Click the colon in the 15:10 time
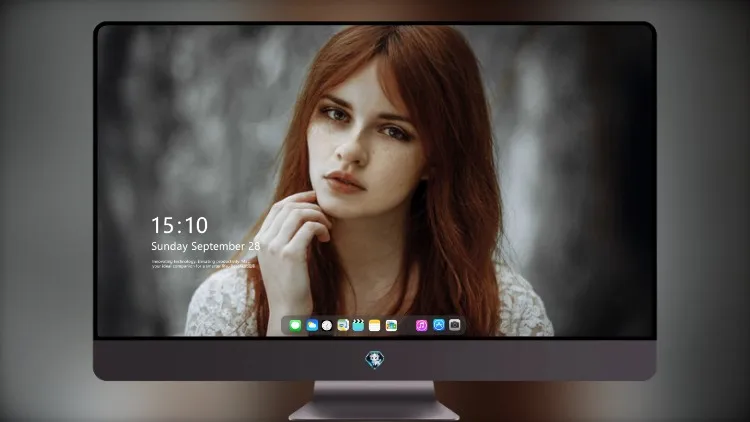Image resolution: width=750 pixels, height=422 pixels. click(181, 226)
